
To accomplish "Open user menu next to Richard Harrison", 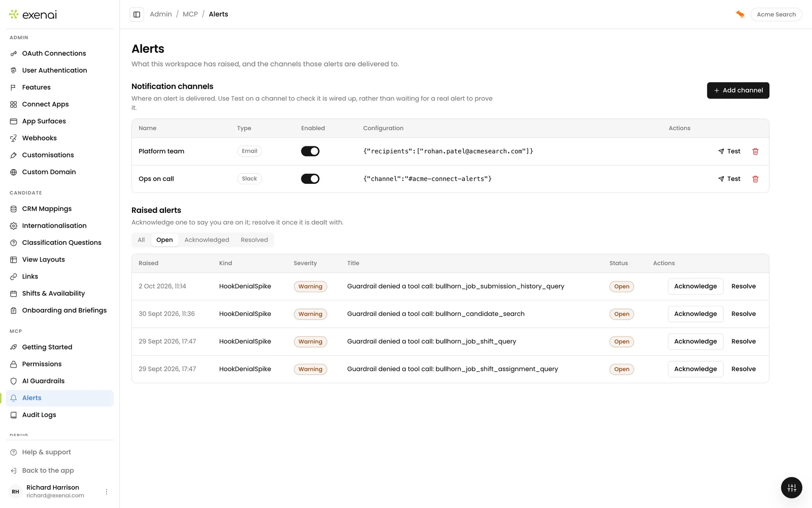I will 107,492.
